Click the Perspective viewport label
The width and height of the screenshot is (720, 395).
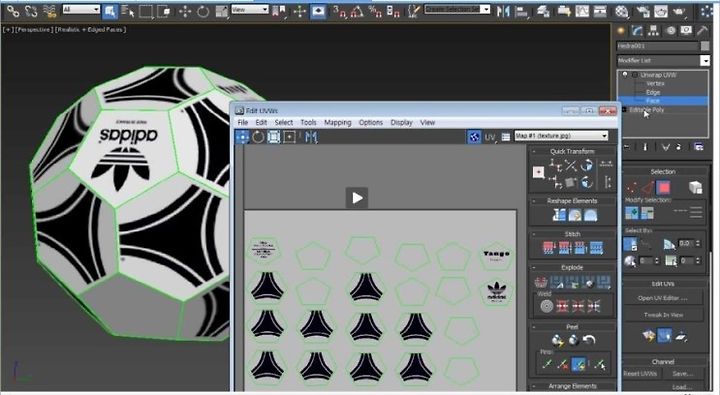33,29
